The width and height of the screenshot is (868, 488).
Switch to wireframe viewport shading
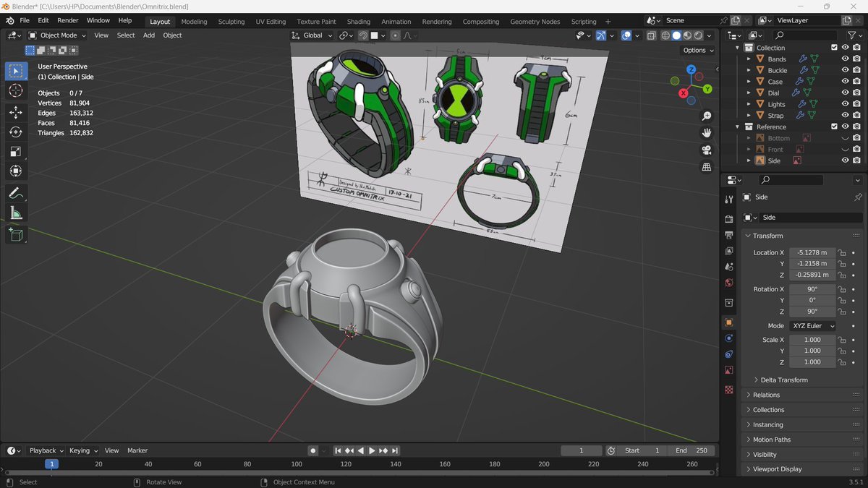coord(665,35)
